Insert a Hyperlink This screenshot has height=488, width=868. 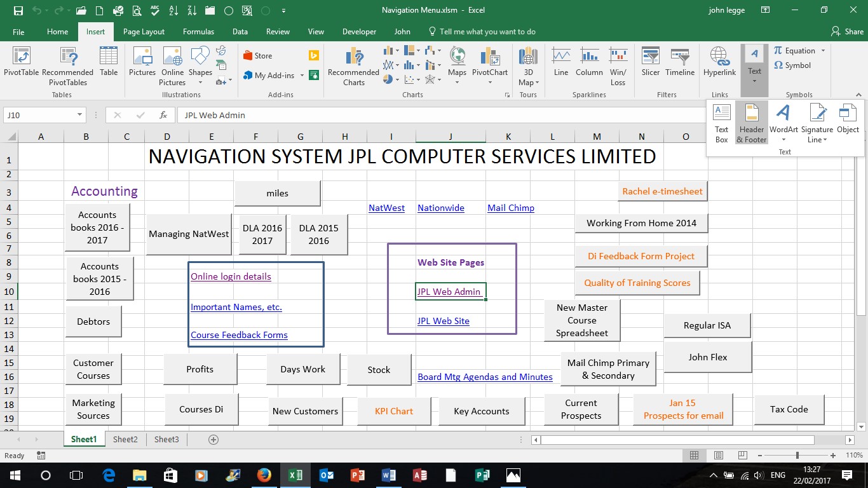[x=719, y=62]
